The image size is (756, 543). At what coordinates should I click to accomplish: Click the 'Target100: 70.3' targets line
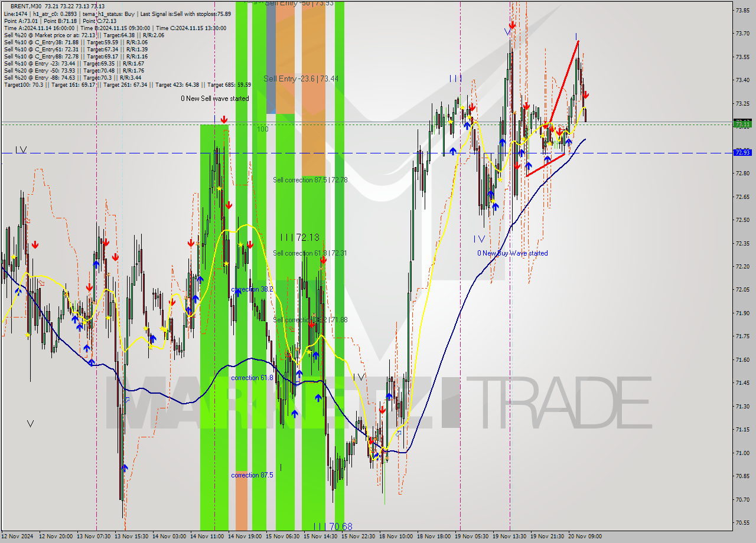click(x=127, y=84)
